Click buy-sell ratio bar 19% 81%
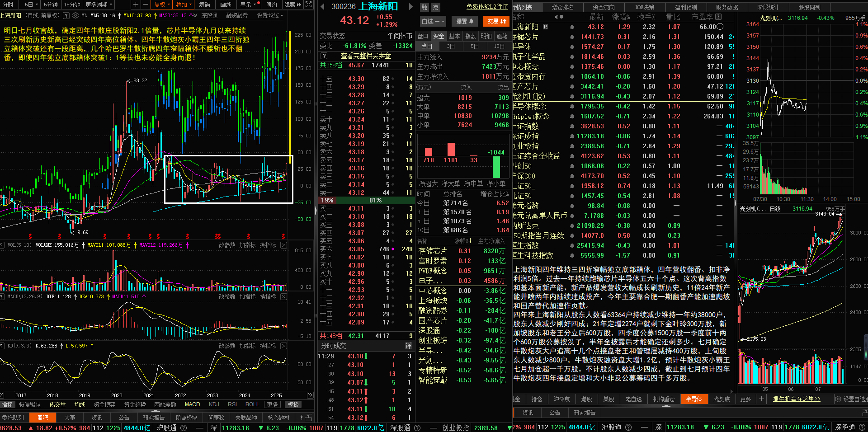Image resolution: width=868 pixels, height=432 pixels. (x=366, y=200)
